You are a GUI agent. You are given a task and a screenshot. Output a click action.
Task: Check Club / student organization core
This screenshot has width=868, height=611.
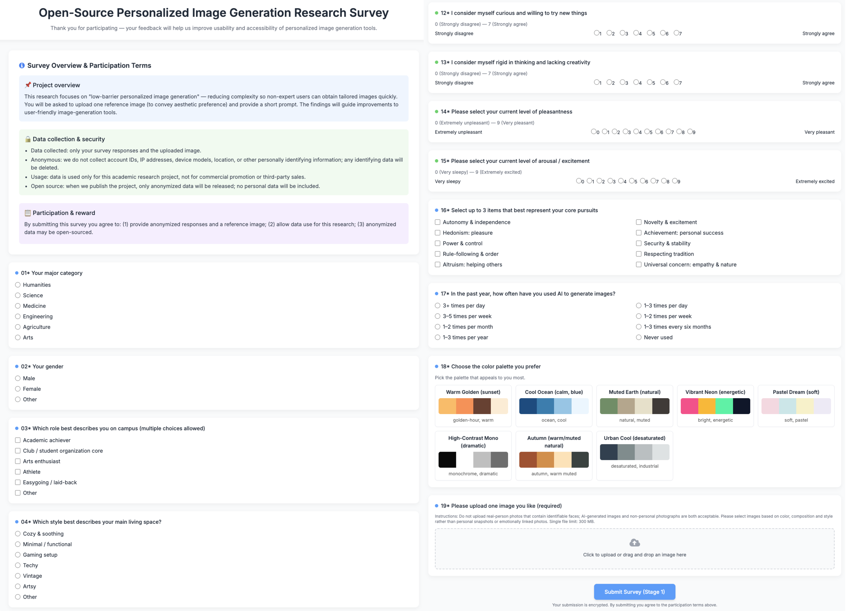point(18,451)
